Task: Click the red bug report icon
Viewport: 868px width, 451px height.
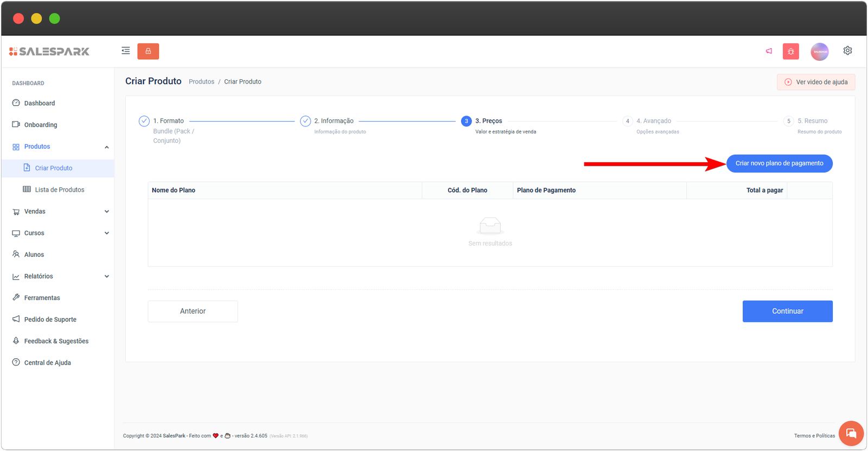Action: [x=790, y=52]
